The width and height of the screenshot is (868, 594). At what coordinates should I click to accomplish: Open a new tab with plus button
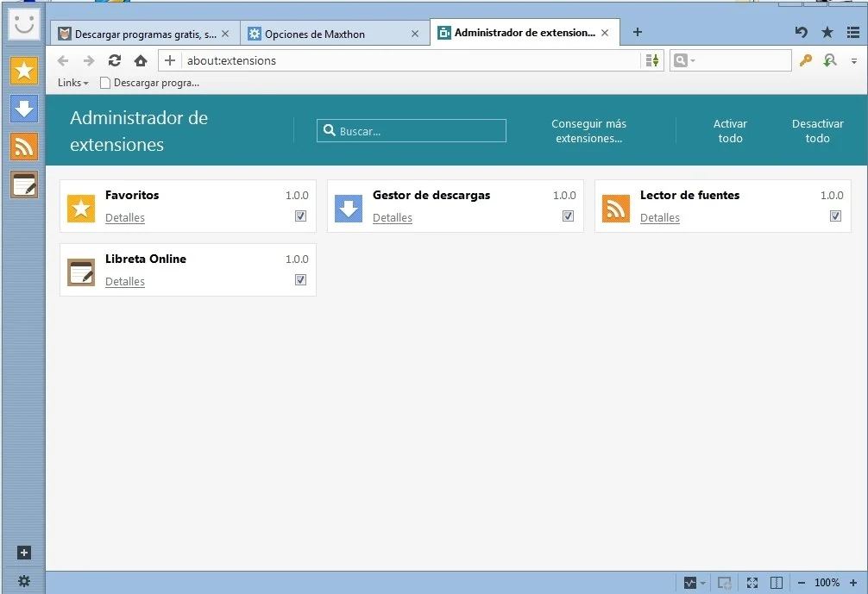click(637, 32)
